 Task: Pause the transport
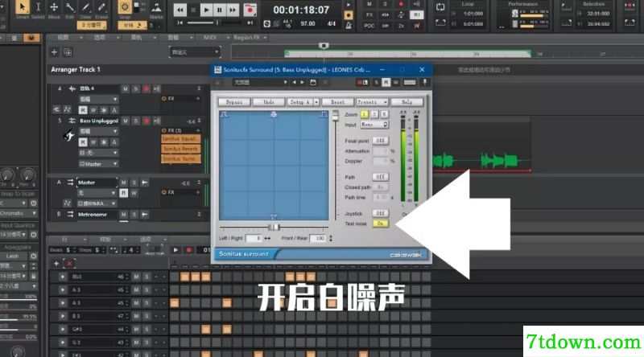coord(219,10)
